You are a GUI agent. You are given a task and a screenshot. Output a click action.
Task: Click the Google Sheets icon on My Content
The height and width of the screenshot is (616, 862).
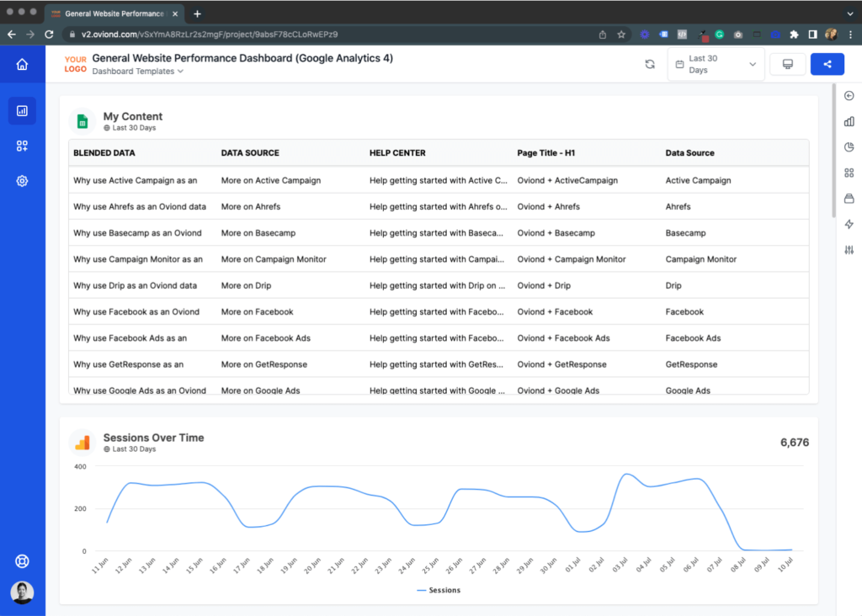pyautogui.click(x=82, y=121)
